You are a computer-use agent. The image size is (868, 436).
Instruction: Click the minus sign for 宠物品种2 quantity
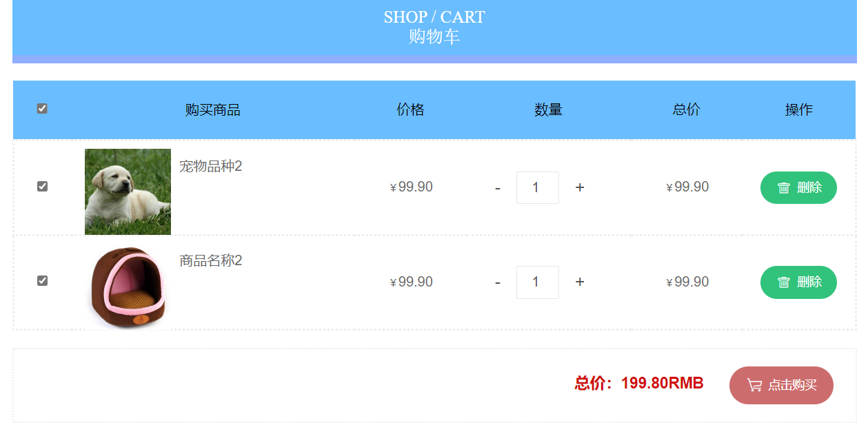pyautogui.click(x=497, y=187)
